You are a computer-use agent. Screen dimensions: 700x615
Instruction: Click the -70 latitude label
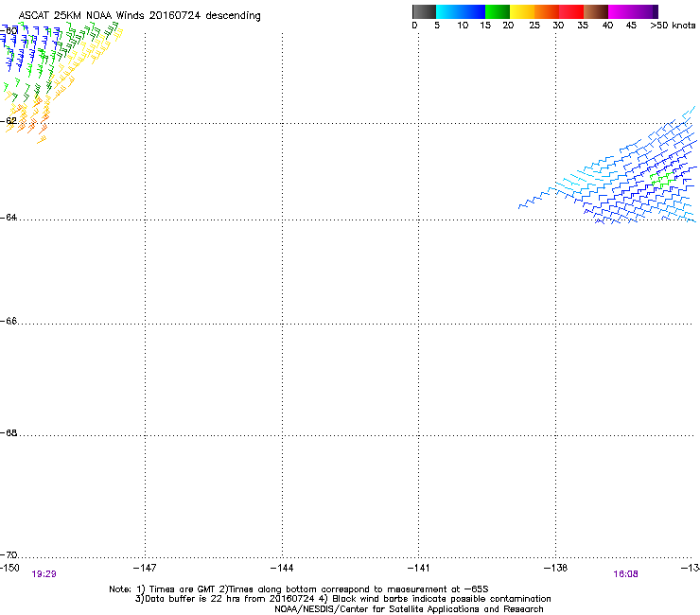tap(9, 554)
